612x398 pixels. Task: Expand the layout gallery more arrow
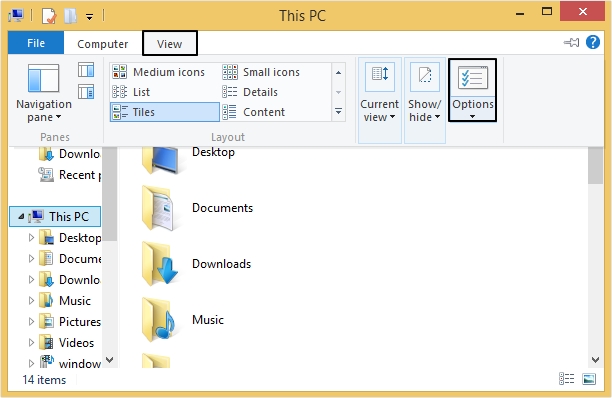pos(338,112)
